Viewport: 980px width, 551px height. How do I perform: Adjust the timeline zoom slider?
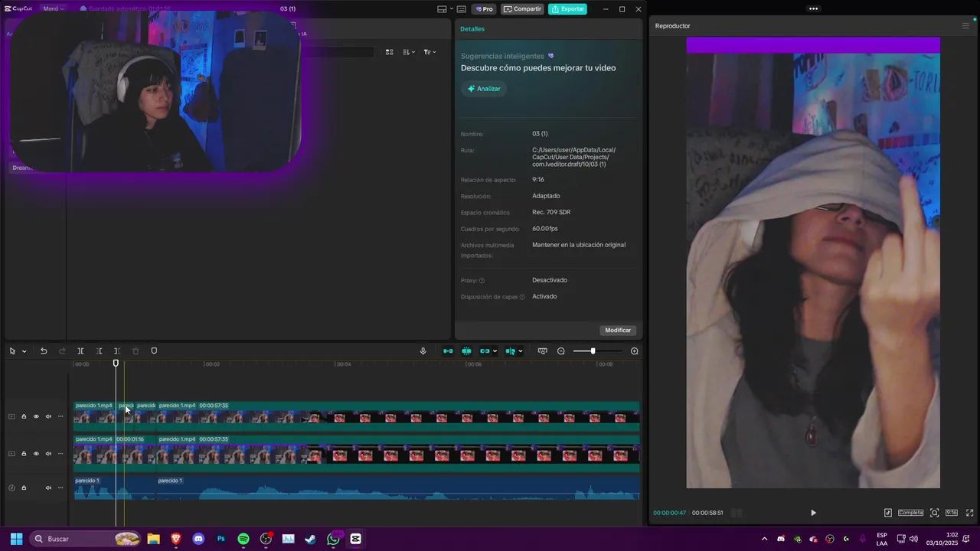[x=596, y=351]
